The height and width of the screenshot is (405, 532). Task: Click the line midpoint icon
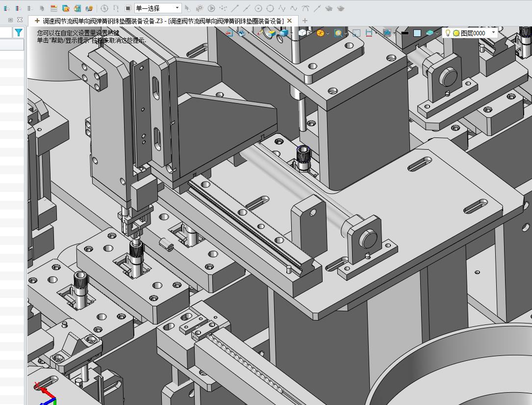click(x=247, y=8)
